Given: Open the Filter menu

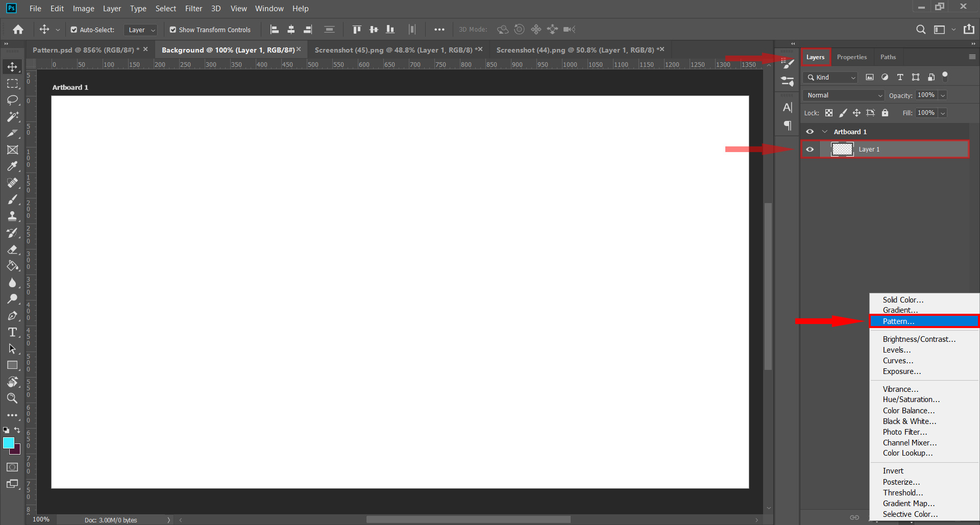Looking at the screenshot, I should [193, 9].
